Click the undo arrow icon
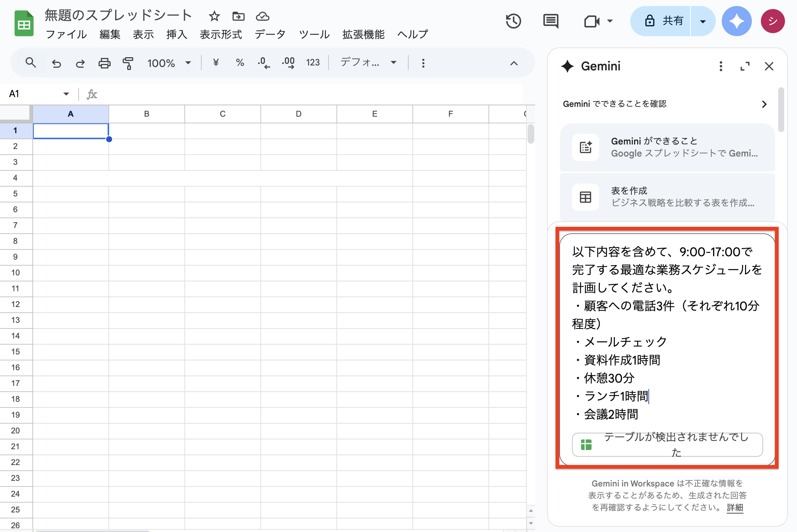The width and height of the screenshot is (797, 532). [56, 63]
